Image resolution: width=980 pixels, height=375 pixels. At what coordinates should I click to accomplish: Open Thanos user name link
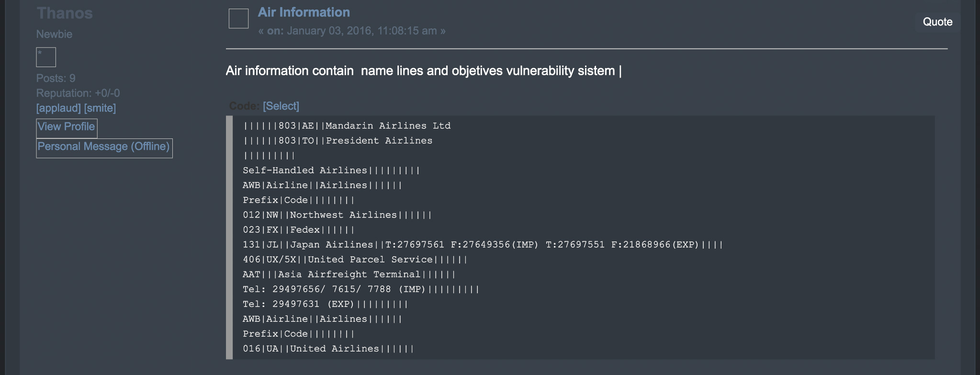click(65, 13)
